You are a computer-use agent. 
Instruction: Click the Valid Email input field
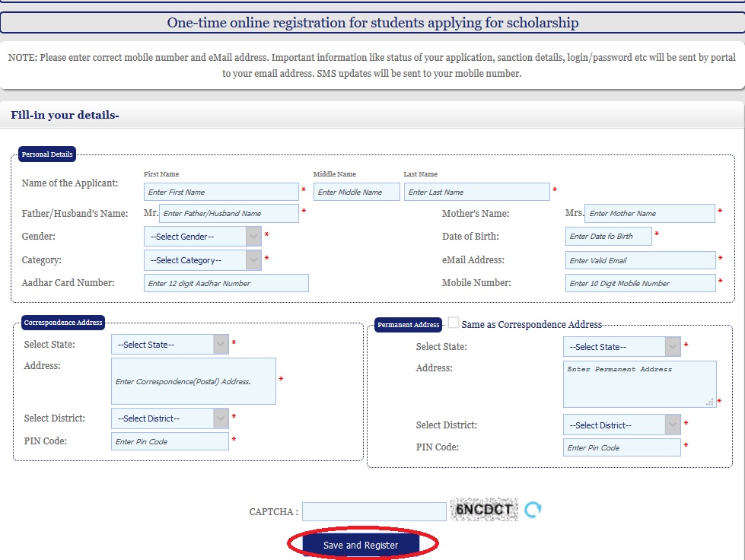641,260
